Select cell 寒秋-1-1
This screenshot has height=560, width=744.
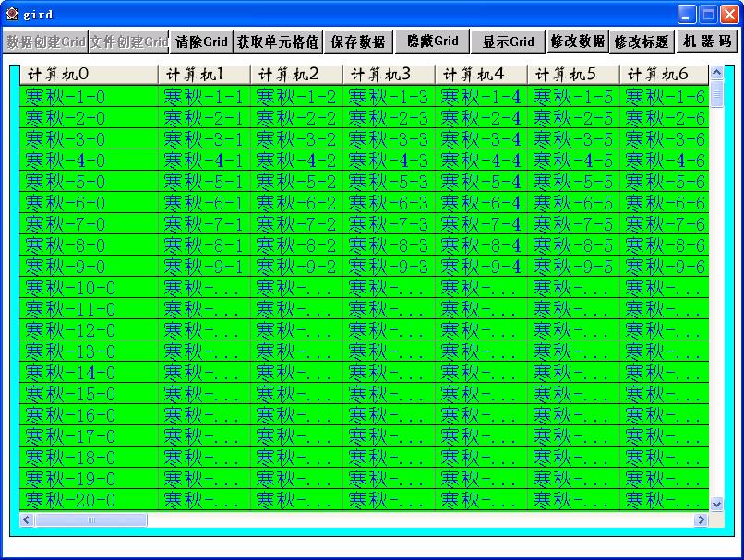click(x=204, y=97)
